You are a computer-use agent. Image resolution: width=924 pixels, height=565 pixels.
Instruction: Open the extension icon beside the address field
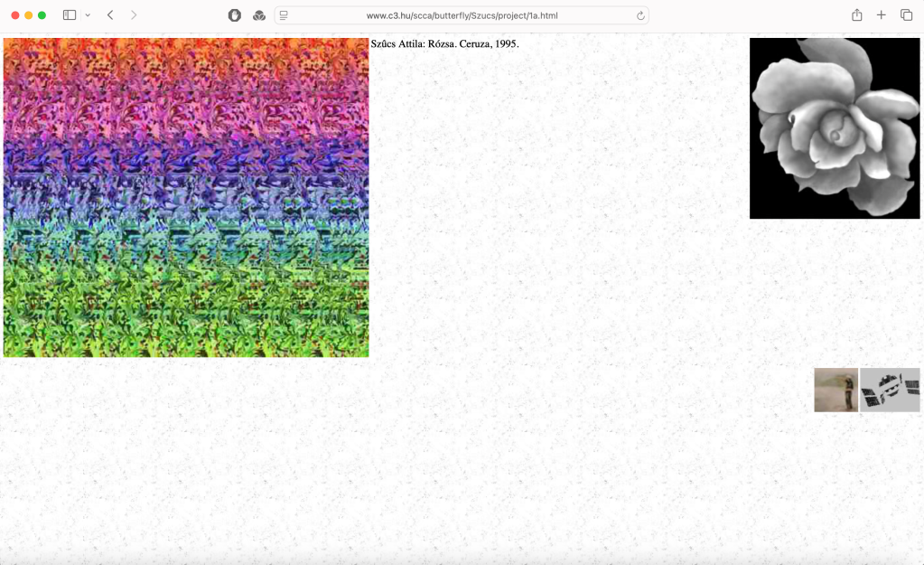pyautogui.click(x=258, y=15)
